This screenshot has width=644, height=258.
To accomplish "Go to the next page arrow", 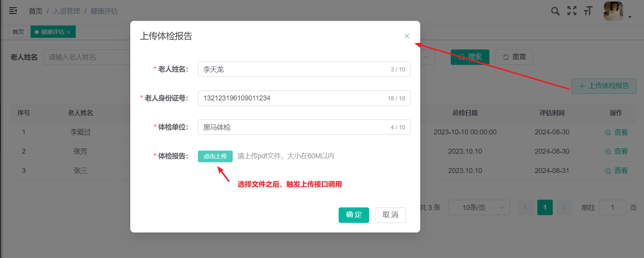I will 565,207.
